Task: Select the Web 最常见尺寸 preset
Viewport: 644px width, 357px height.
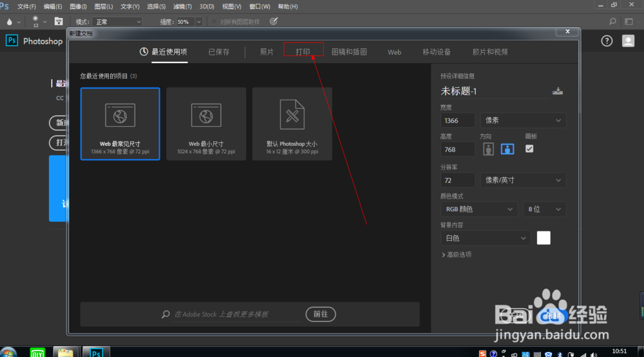Action: pos(120,124)
